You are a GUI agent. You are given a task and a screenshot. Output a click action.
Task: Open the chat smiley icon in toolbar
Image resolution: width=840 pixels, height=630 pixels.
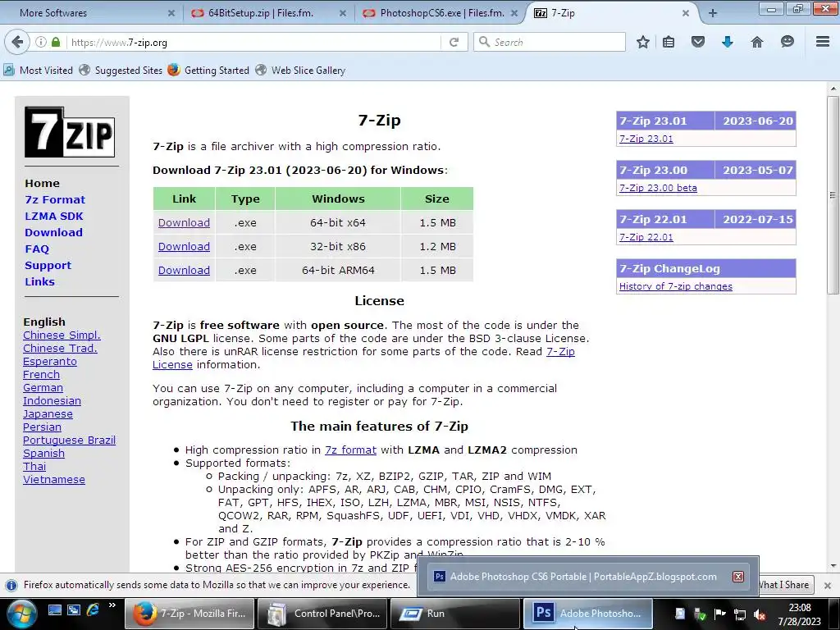coord(787,42)
